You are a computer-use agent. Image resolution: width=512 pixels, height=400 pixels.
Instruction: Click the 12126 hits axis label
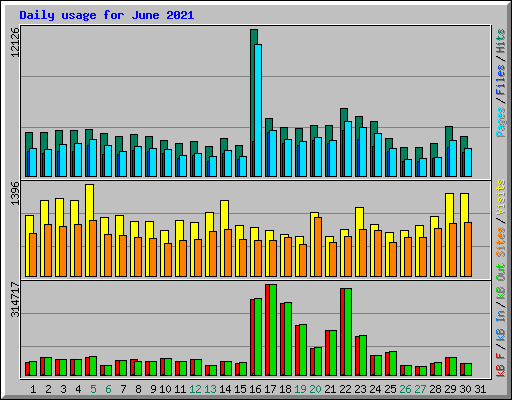point(15,42)
